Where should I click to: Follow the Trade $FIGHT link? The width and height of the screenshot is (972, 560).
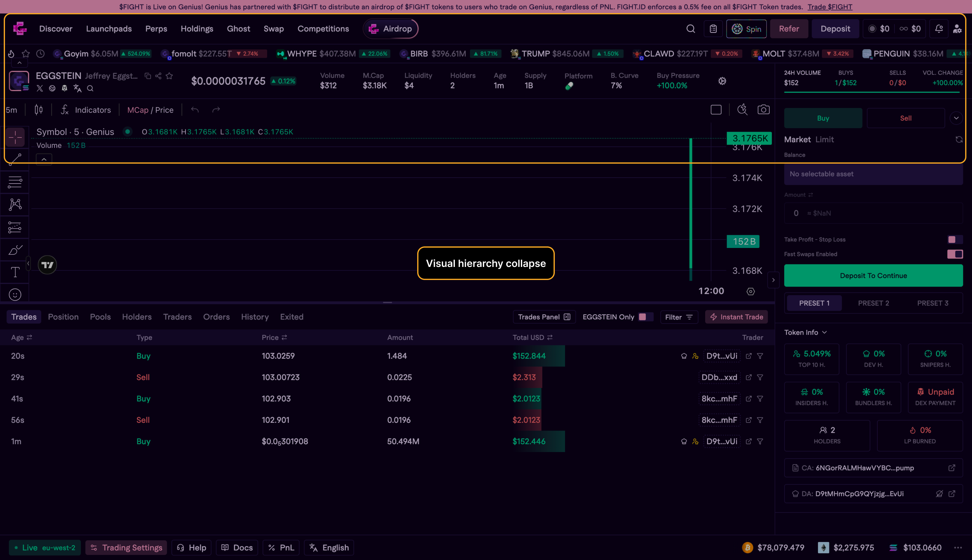[830, 7]
